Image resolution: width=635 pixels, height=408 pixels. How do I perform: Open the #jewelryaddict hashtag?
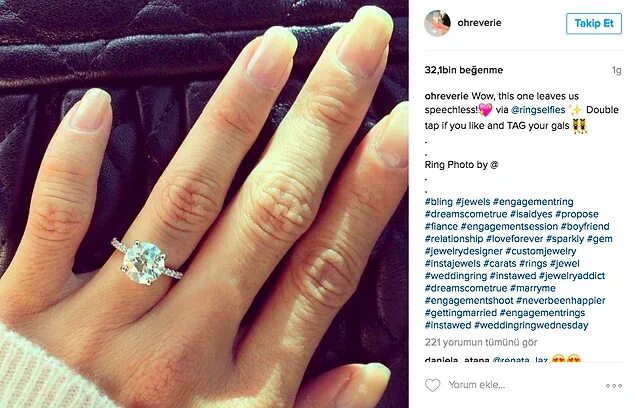click(572, 276)
